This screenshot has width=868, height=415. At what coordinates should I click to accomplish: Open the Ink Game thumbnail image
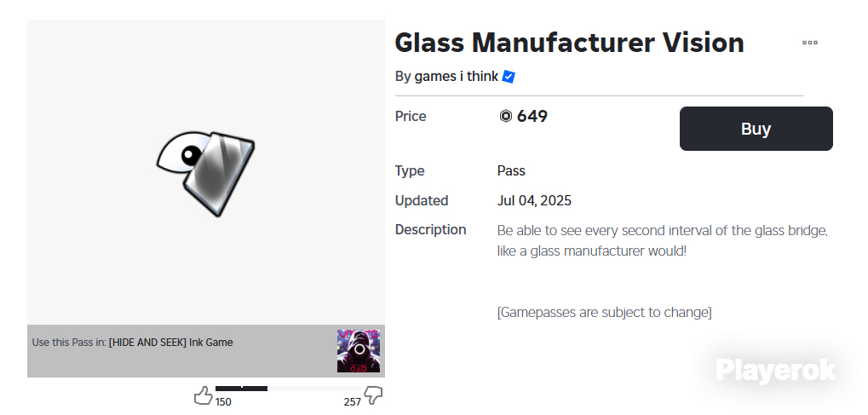point(358,351)
